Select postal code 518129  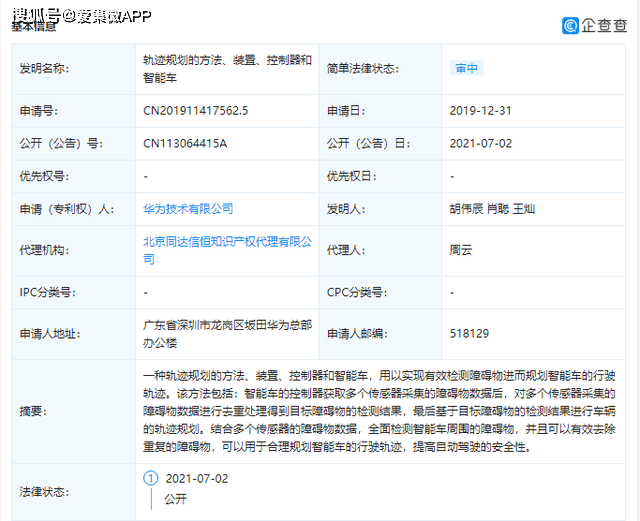(x=469, y=334)
